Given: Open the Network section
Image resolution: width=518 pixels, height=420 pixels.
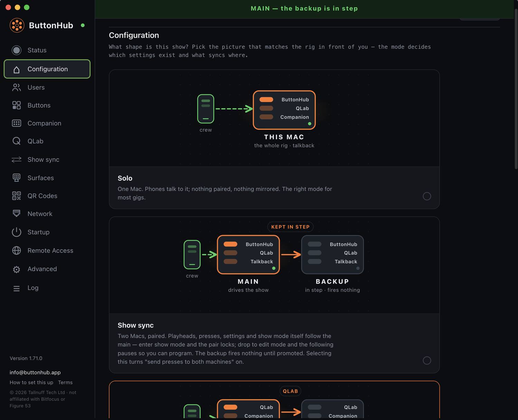Looking at the screenshot, I should coord(47,214).
